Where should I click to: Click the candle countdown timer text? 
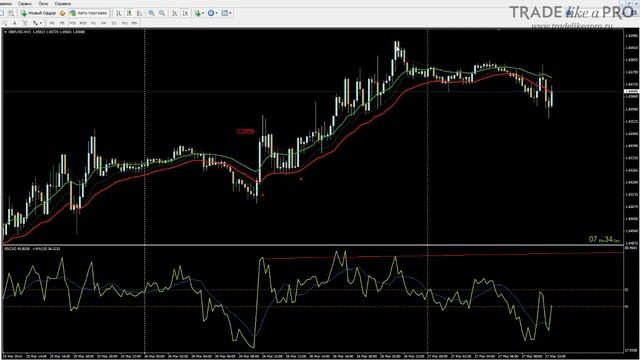point(604,240)
